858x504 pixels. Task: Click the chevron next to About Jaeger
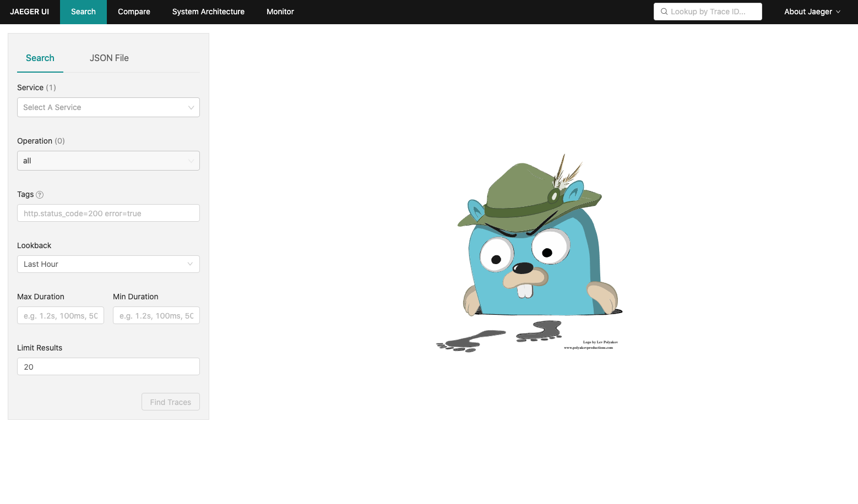tap(838, 11)
